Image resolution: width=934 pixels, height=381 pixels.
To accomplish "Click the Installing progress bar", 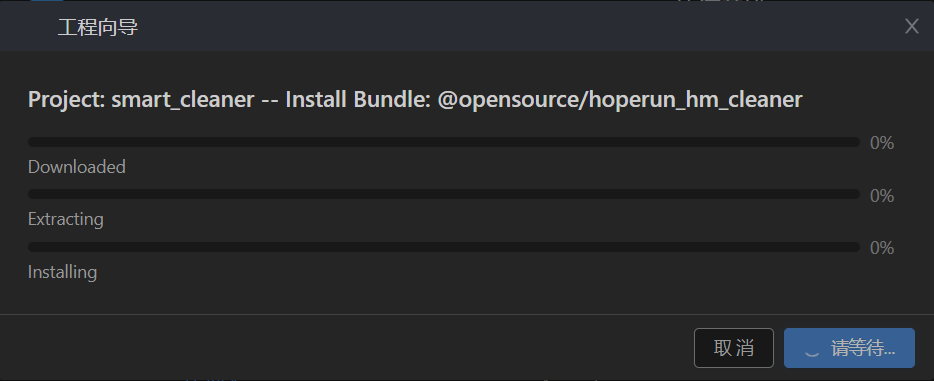I will tap(444, 246).
